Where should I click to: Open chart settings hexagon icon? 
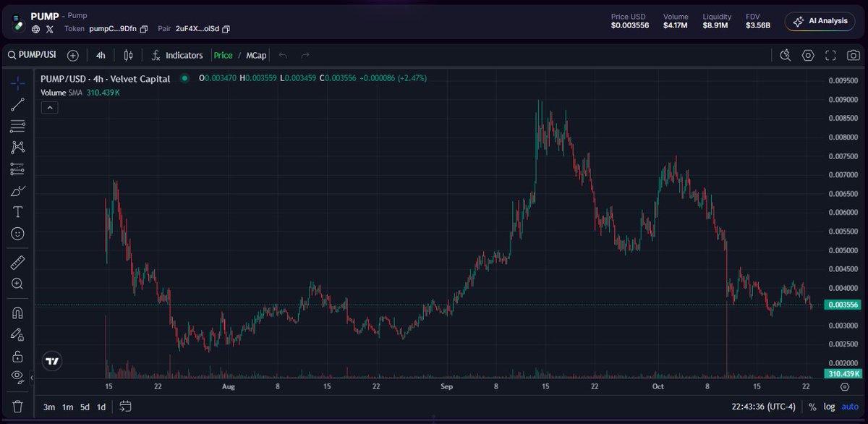[x=808, y=56]
